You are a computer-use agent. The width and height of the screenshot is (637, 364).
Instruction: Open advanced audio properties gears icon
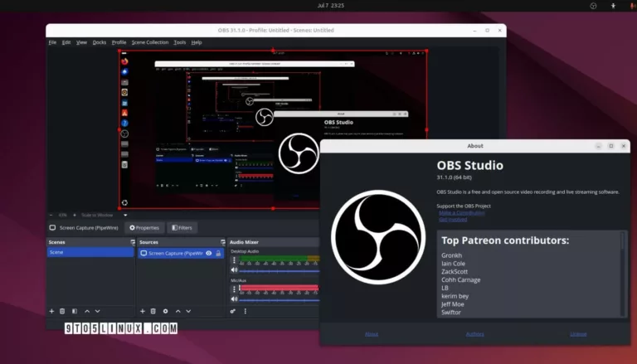(x=233, y=311)
